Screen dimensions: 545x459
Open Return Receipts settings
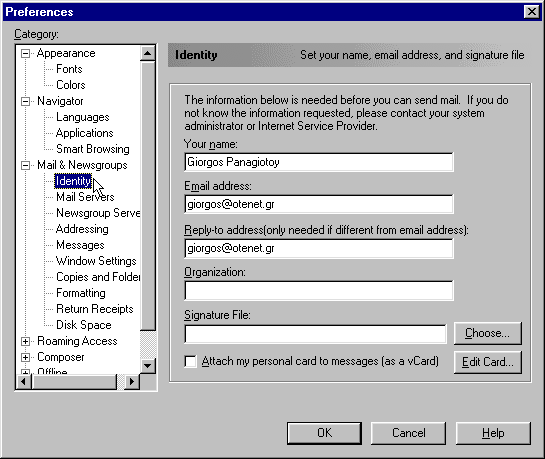point(95,309)
